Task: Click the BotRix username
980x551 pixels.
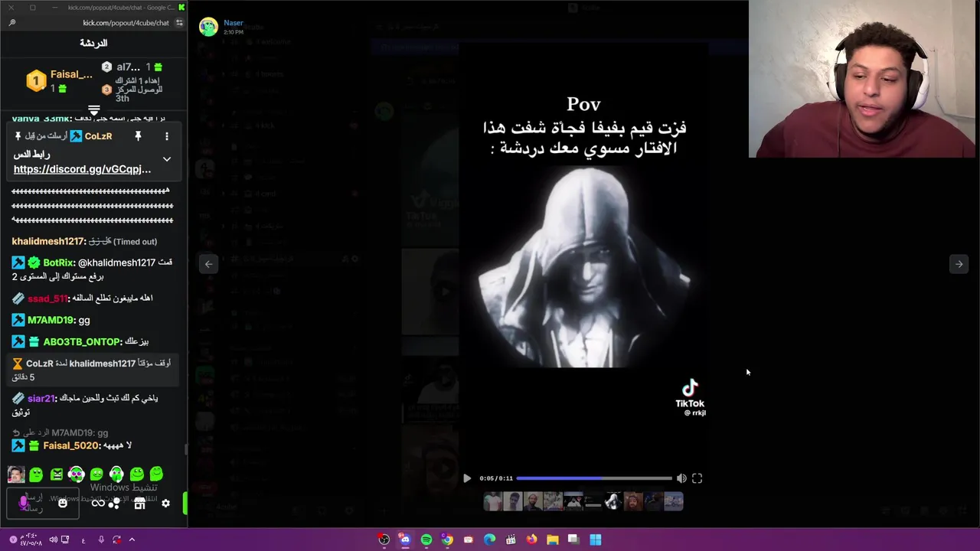Action: tap(59, 262)
